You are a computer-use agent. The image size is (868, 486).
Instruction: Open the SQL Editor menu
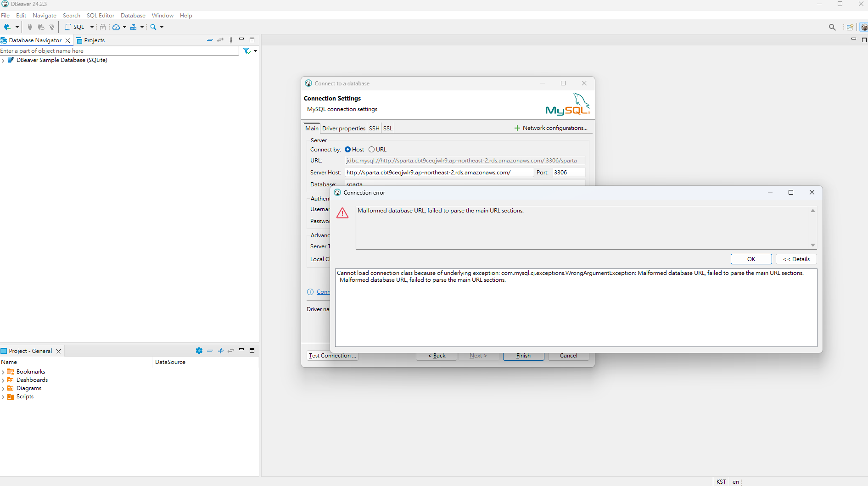(x=101, y=16)
